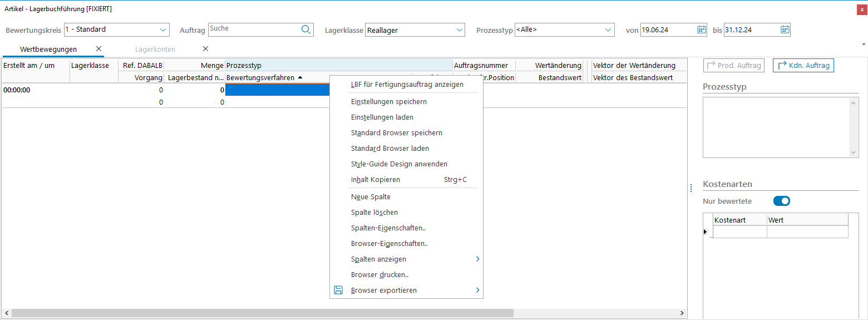The image size is (868, 320).
Task: Open the 'bis' date calendar picker
Action: [785, 29]
